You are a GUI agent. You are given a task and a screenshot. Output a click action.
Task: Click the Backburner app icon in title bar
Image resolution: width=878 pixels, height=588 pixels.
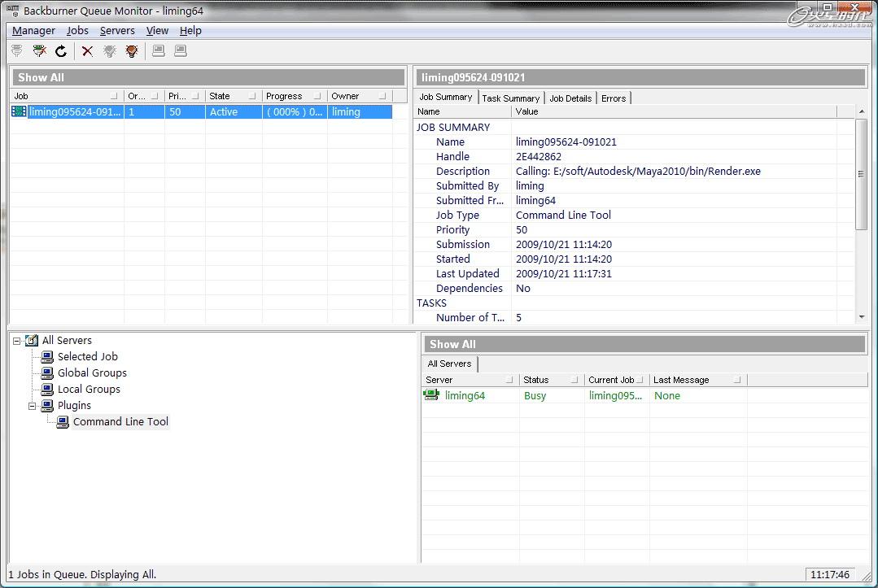[x=12, y=10]
